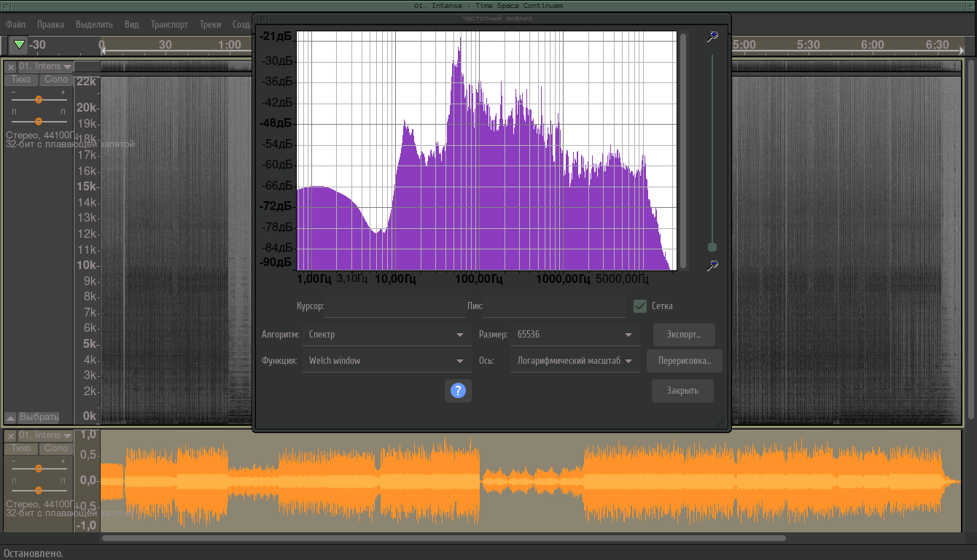This screenshot has height=560, width=977.
Task: Open the Алгоритм dropdown showing Спектр
Action: click(386, 335)
